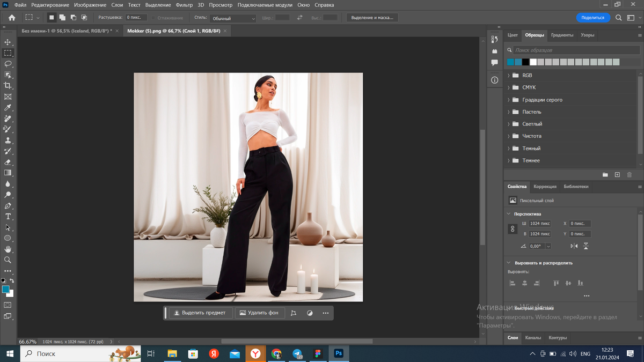Click the Выделить предмет button

tap(201, 313)
